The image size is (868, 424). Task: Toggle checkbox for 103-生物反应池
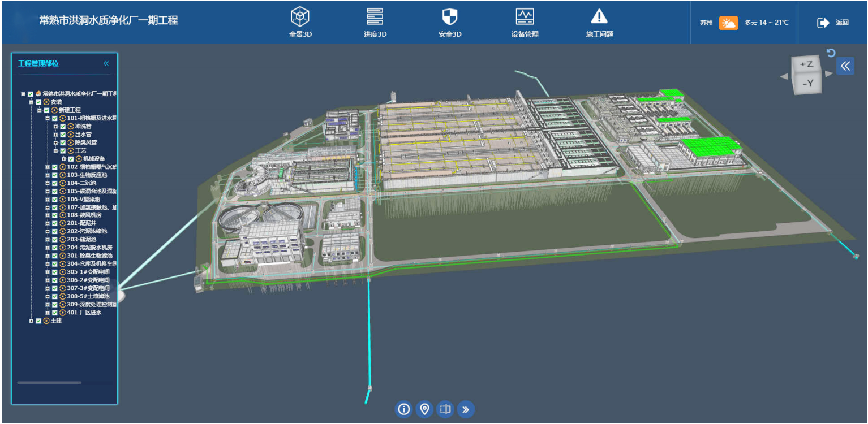coord(55,175)
